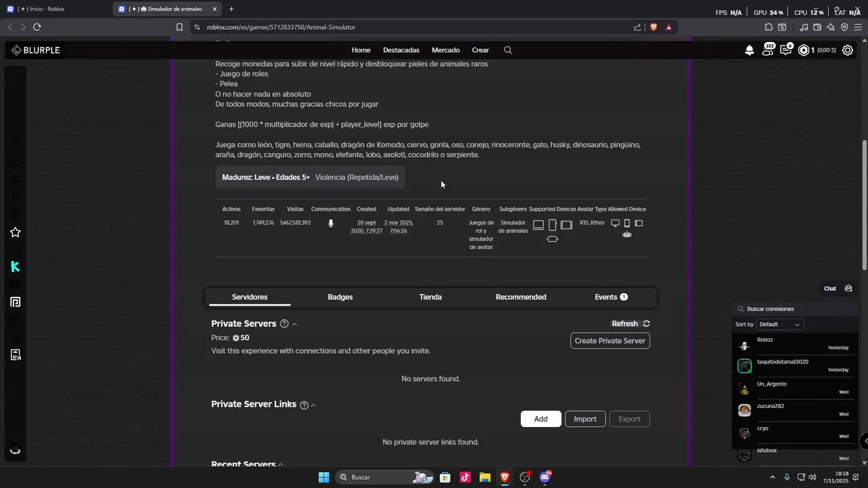Click the bookmark icon in address bar
The image size is (868, 488).
point(179,27)
